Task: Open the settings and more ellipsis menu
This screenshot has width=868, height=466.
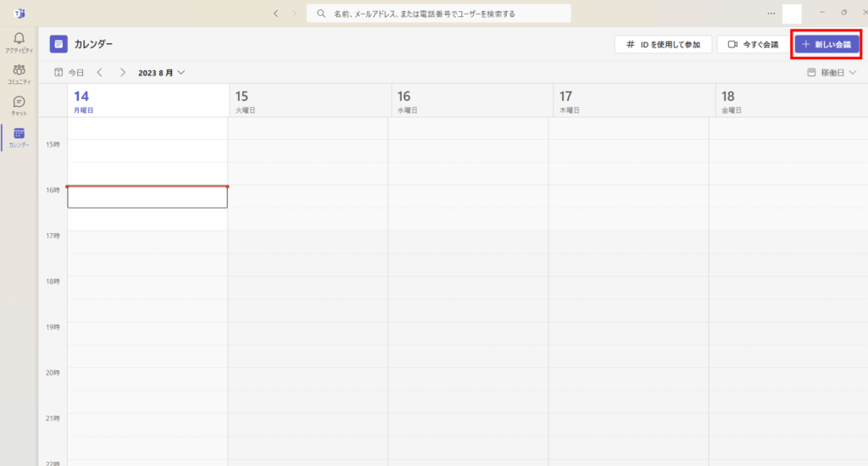Action: click(x=771, y=14)
